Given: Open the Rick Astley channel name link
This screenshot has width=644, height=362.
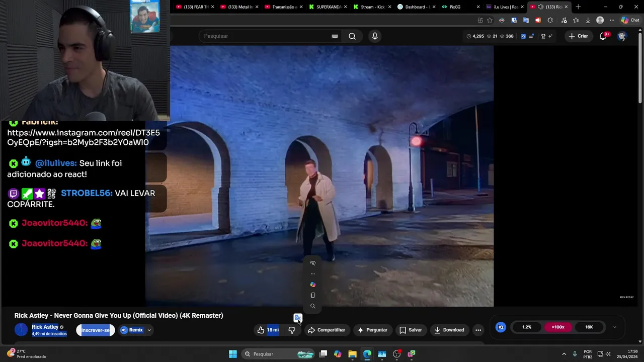Looking at the screenshot, I should 45,327.
